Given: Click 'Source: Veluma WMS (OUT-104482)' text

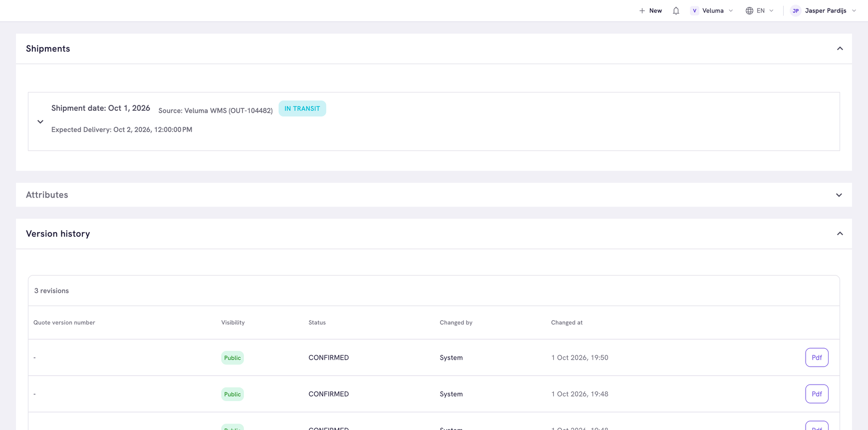Looking at the screenshot, I should click(216, 111).
